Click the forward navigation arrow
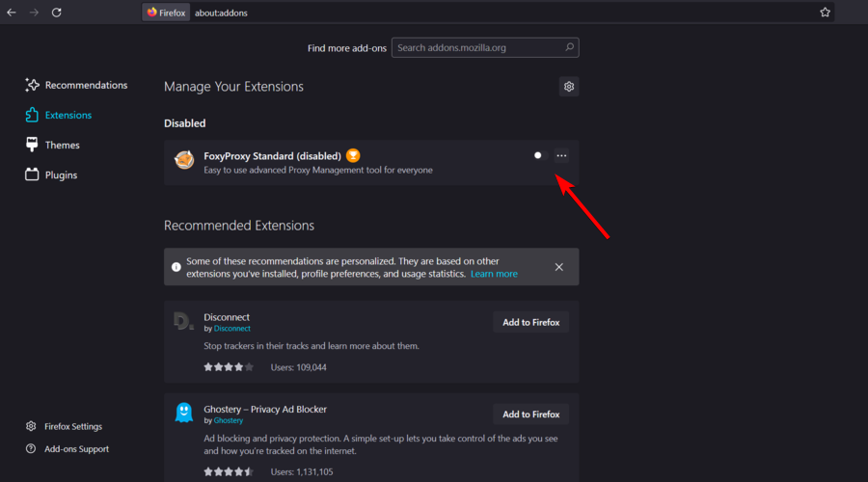The image size is (868, 482). tap(35, 13)
